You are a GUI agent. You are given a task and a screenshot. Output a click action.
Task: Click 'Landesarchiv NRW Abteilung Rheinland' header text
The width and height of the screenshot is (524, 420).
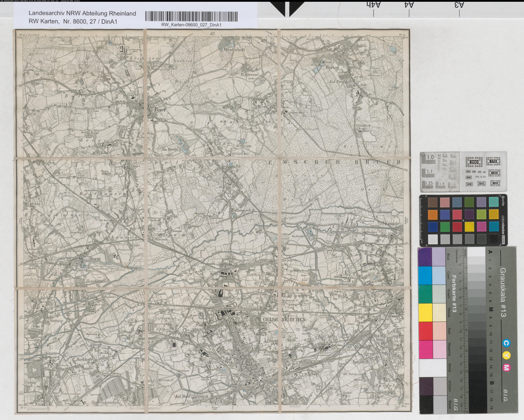[x=82, y=14]
